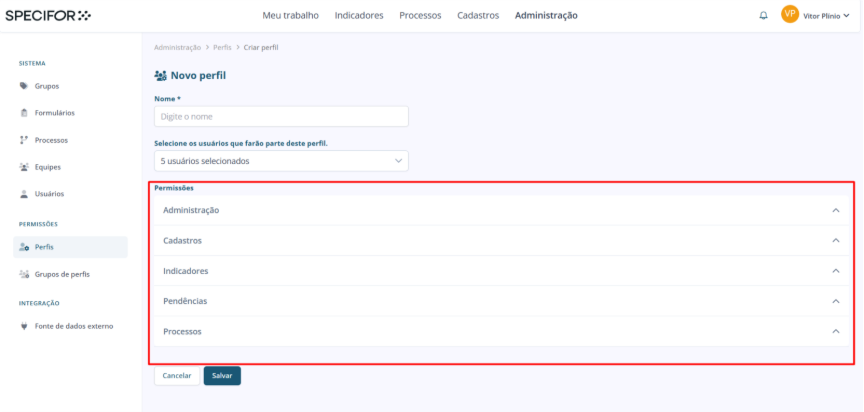Select the Administração top menu
Screen dimensions: 864x412
click(546, 15)
